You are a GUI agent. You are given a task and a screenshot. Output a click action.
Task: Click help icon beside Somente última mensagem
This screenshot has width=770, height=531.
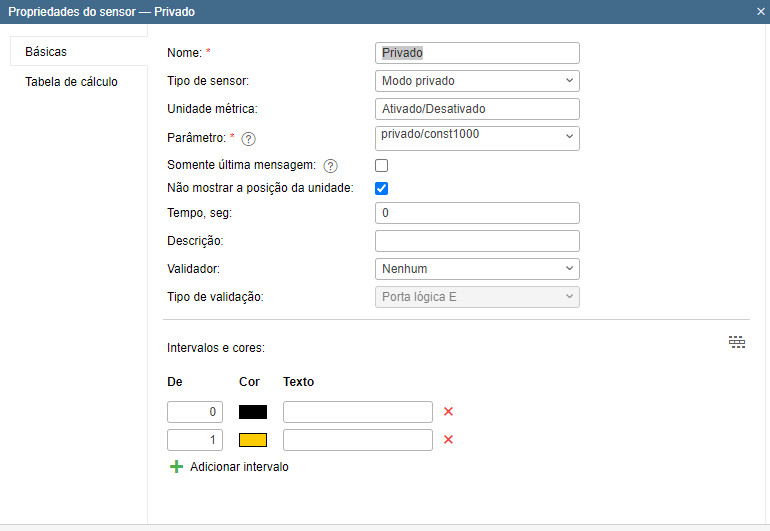(x=331, y=165)
